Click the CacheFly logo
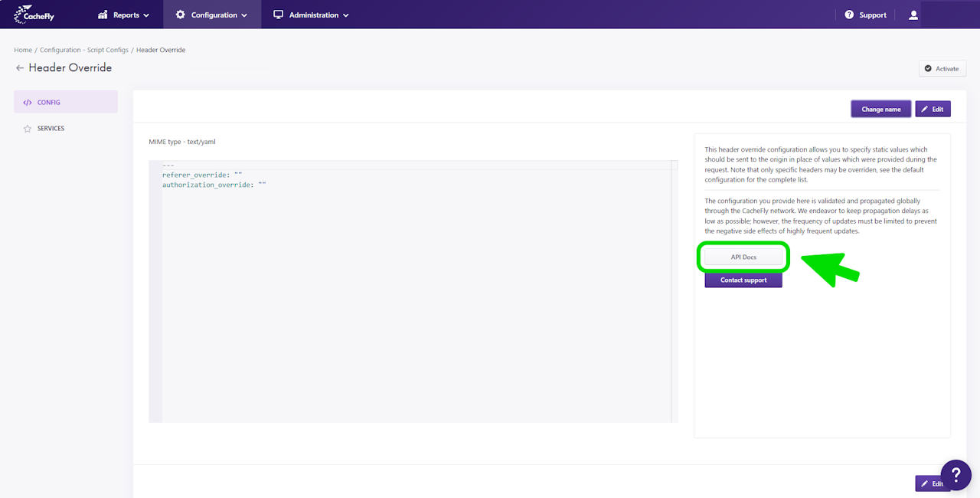 (x=34, y=15)
